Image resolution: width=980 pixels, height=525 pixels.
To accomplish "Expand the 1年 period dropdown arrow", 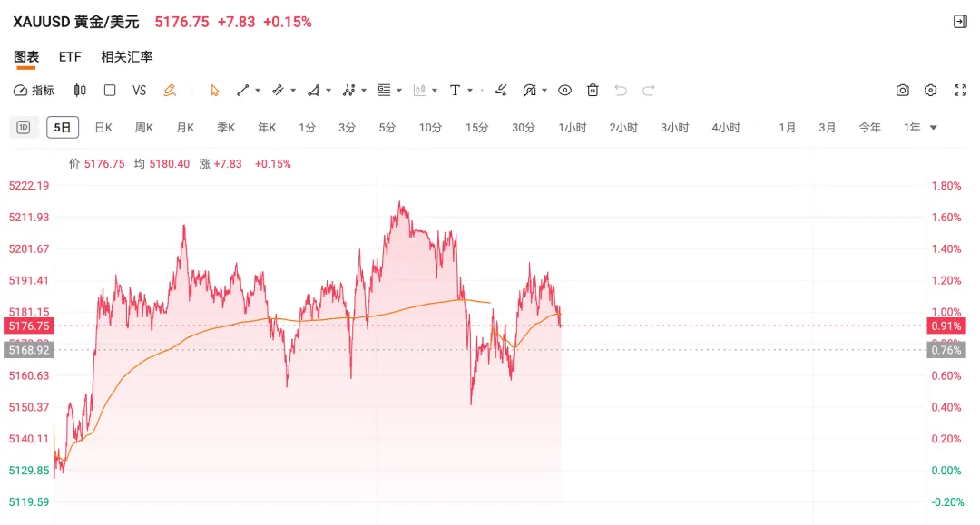I will click(x=933, y=128).
